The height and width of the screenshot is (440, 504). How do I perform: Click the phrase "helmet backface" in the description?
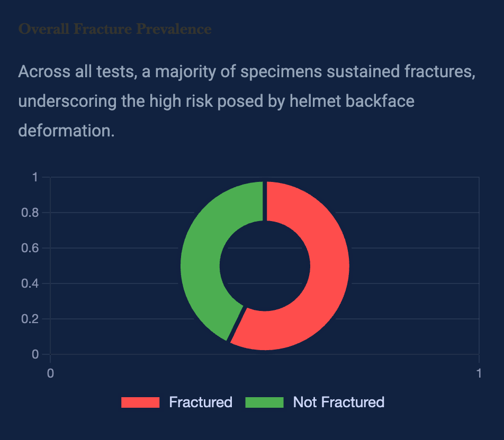(352, 100)
